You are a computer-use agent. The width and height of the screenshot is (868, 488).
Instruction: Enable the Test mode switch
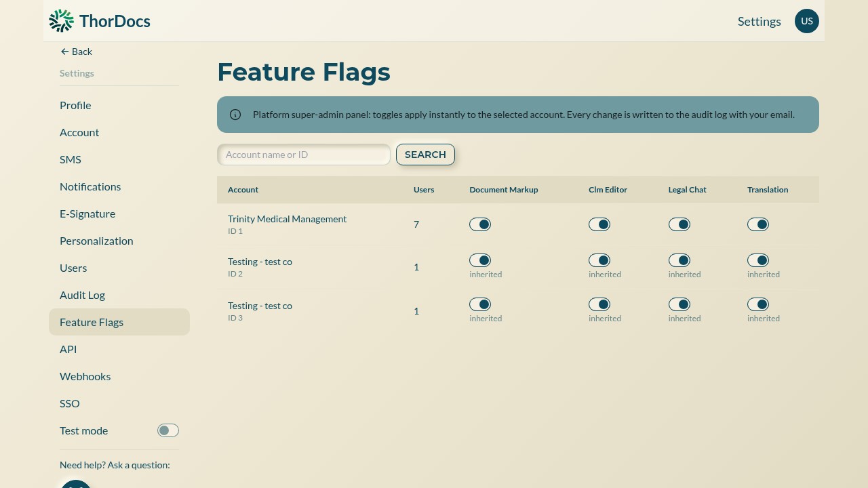168,430
